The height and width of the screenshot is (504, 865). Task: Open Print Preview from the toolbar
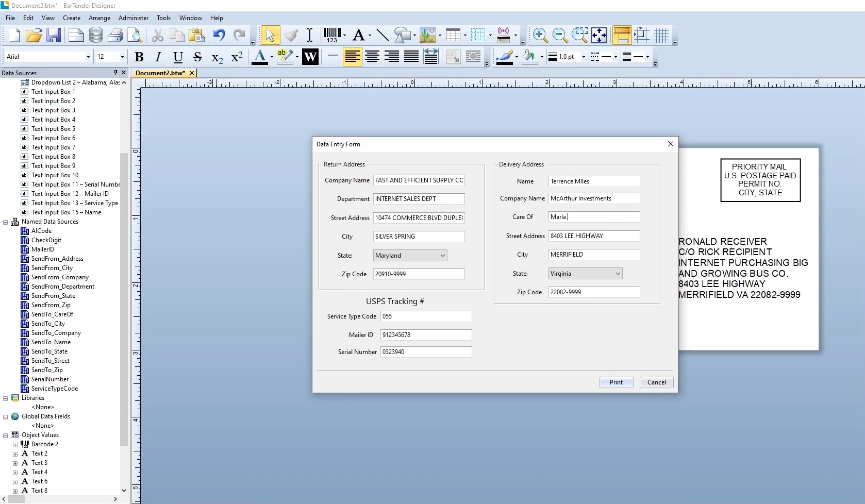[135, 35]
